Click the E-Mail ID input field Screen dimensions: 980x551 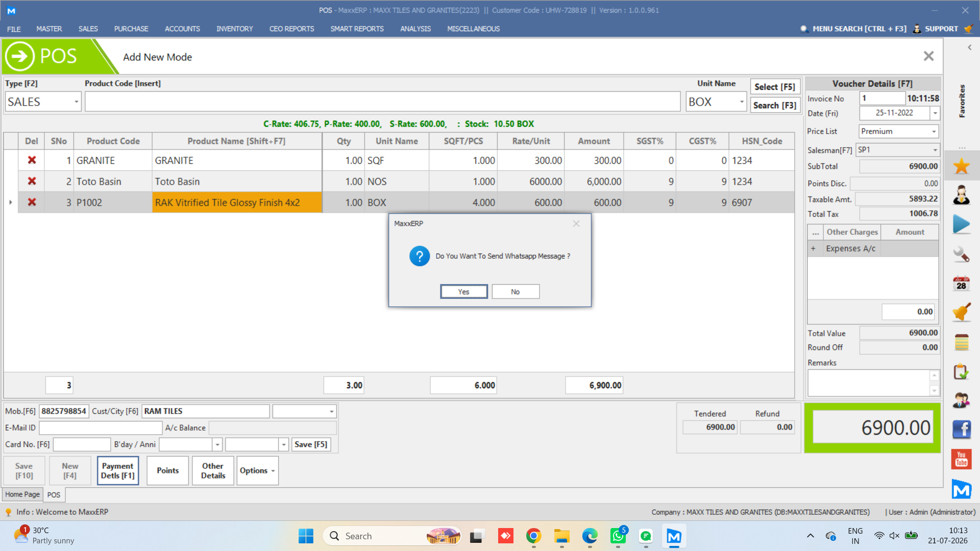point(101,428)
